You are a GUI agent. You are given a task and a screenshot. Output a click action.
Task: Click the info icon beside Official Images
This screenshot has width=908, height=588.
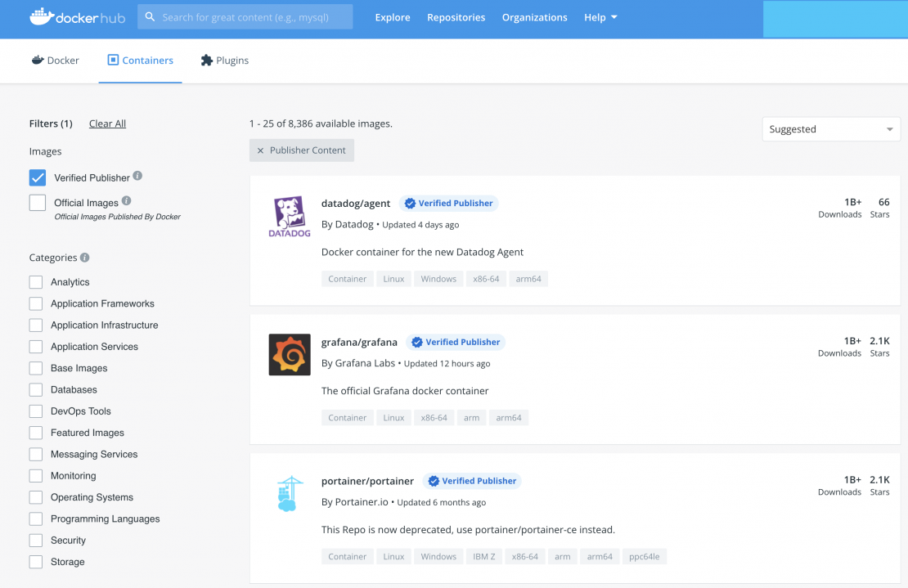126,200
